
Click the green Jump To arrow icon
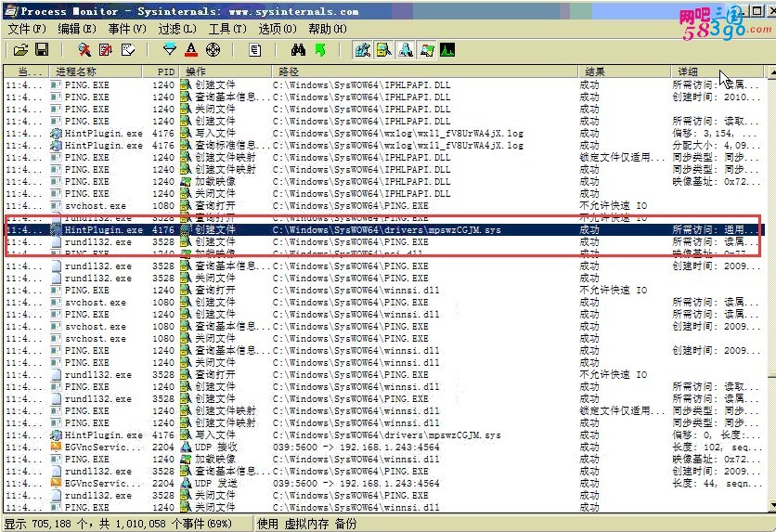(320, 49)
